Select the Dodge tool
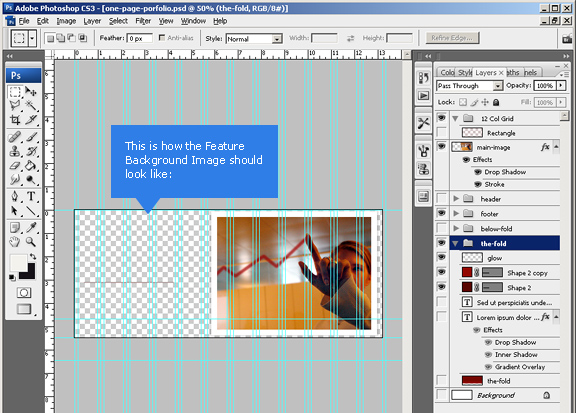 pyautogui.click(x=31, y=179)
